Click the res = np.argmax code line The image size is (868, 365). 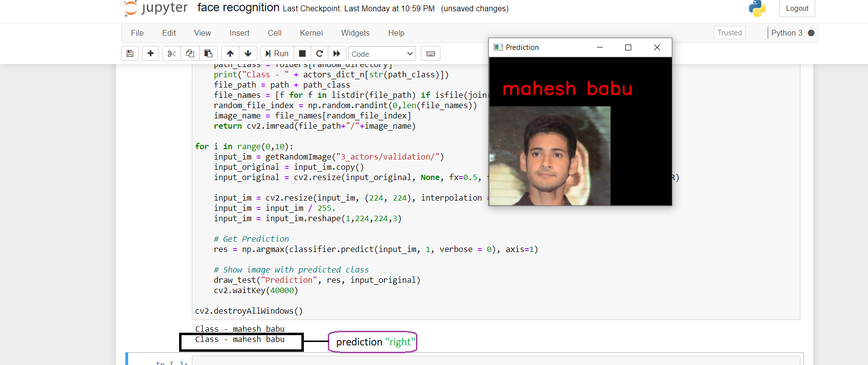click(x=376, y=249)
